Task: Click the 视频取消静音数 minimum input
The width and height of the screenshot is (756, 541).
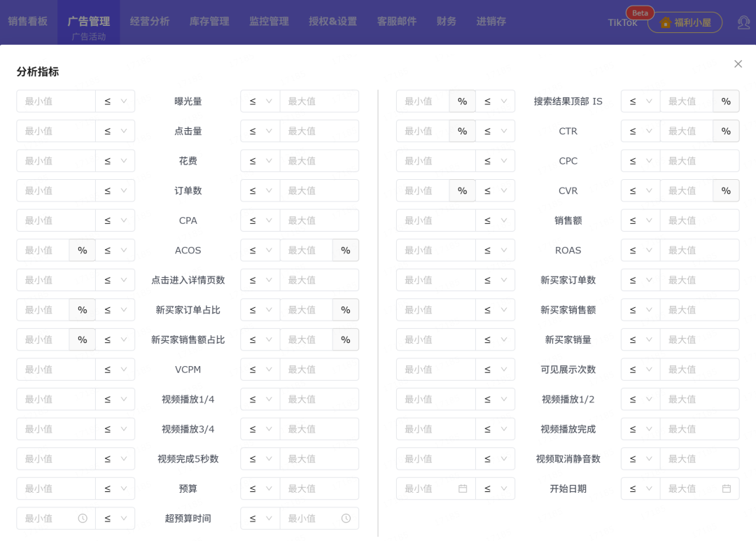Action: click(x=436, y=459)
